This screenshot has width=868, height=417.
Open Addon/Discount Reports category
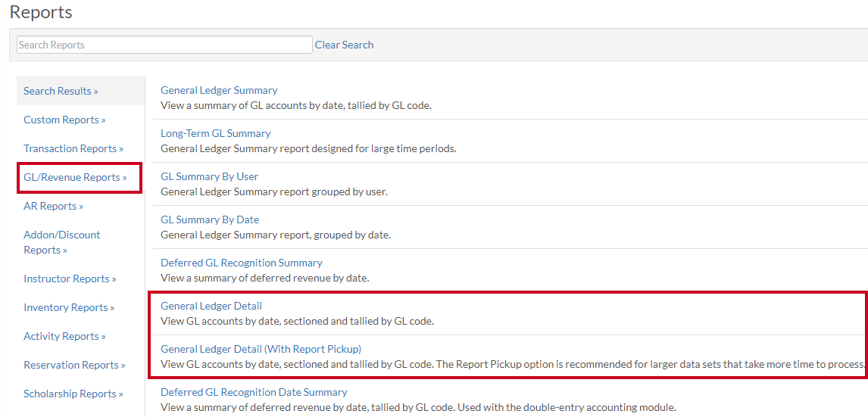pos(62,242)
